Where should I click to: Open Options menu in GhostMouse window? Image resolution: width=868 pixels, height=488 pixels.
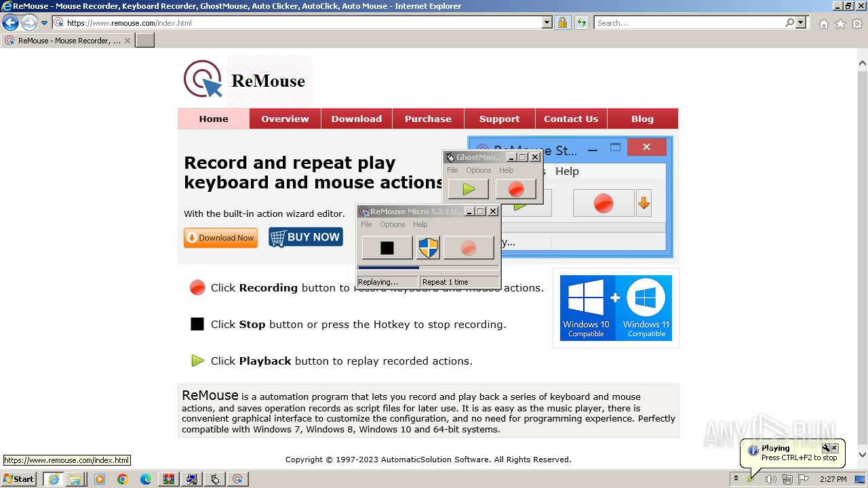[x=478, y=170]
